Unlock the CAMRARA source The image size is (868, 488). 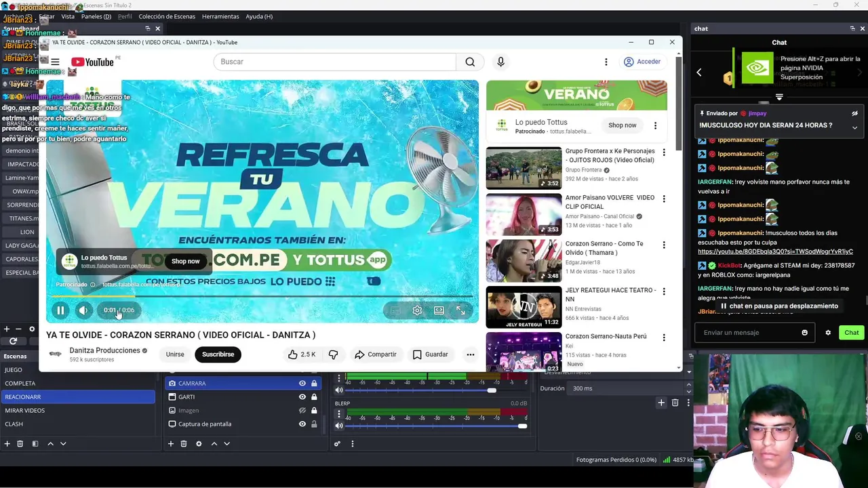pyautogui.click(x=314, y=384)
